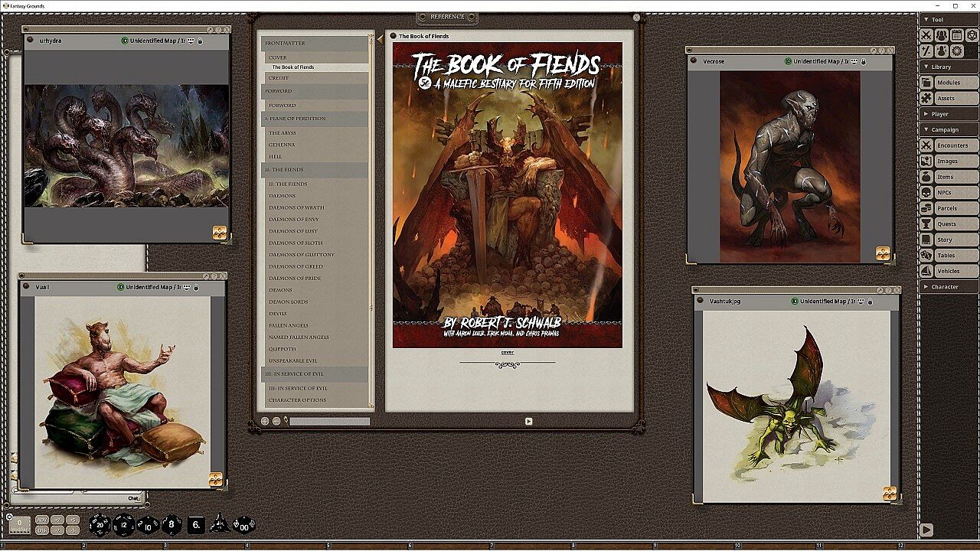Screen dimensions: 980x551
Task: Click next page arrow below book cover
Action: 528,421
